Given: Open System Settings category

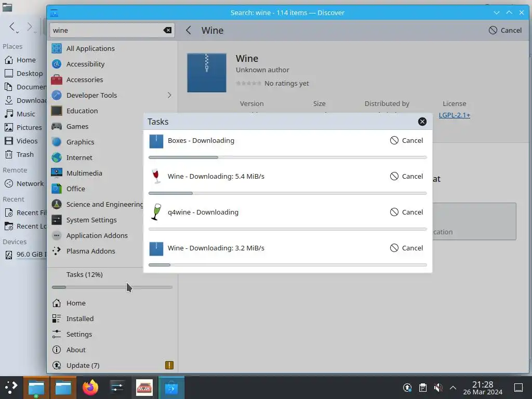Looking at the screenshot, I should coord(96,220).
